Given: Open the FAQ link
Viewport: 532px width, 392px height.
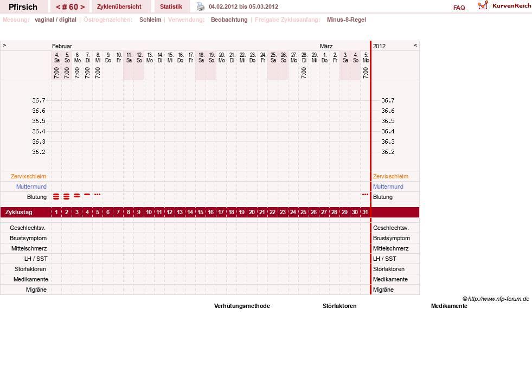Looking at the screenshot, I should click(459, 8).
